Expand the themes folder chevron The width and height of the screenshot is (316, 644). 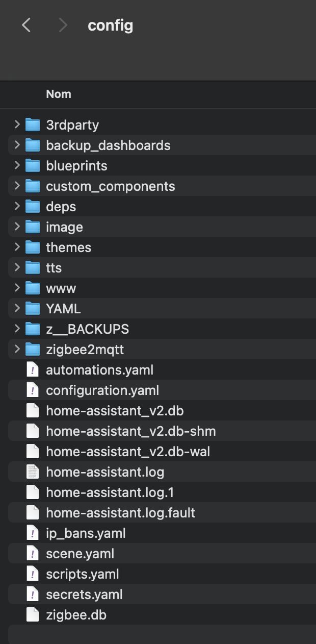(17, 247)
